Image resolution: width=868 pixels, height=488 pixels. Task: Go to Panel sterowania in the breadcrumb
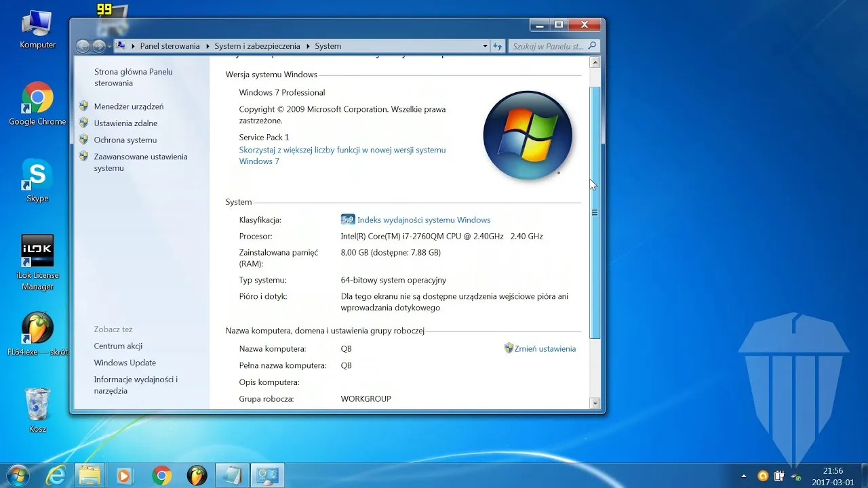[x=170, y=45]
